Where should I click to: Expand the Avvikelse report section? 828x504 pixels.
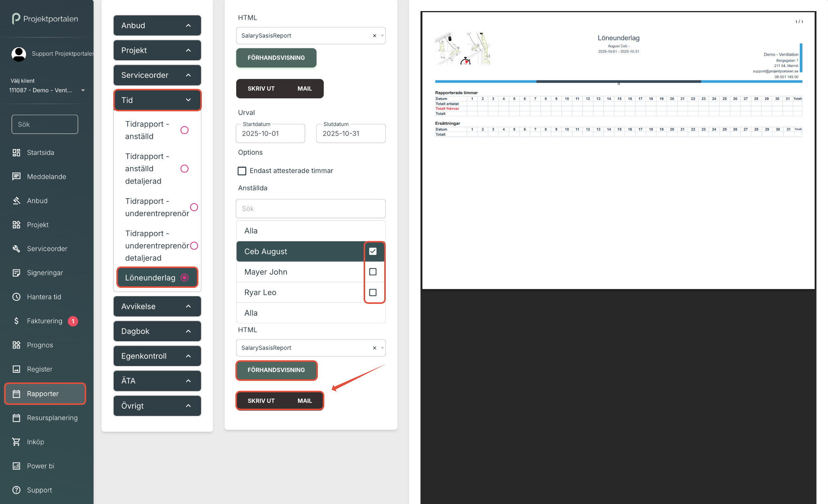(x=157, y=306)
